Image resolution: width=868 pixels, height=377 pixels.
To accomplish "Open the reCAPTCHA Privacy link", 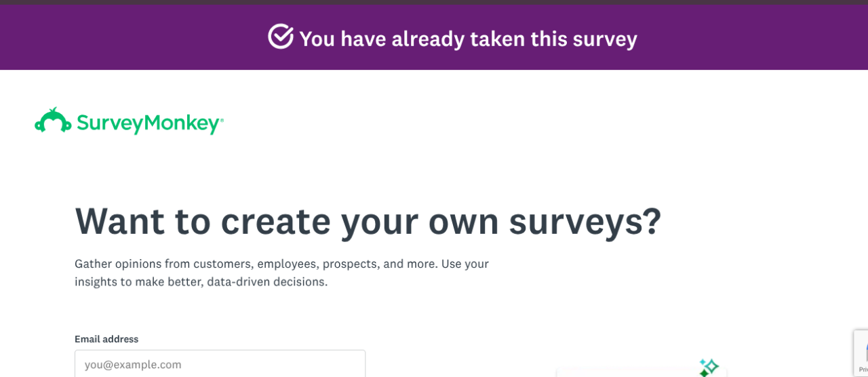I will point(863,370).
